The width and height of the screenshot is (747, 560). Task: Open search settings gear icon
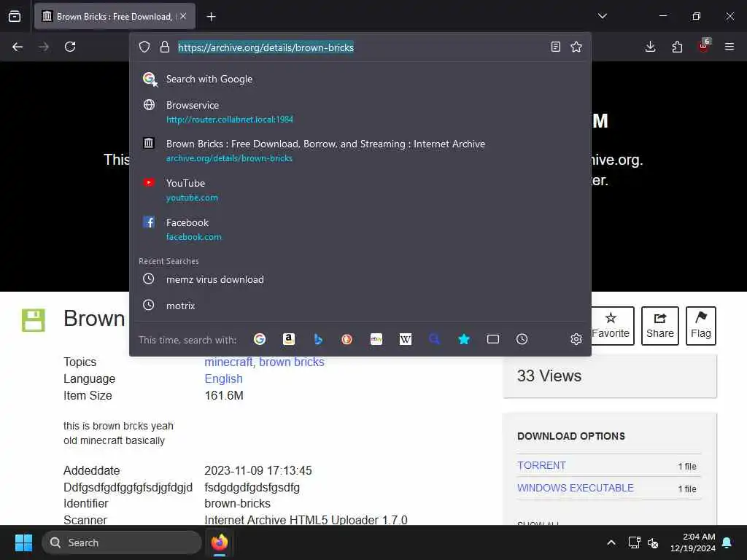point(576,339)
